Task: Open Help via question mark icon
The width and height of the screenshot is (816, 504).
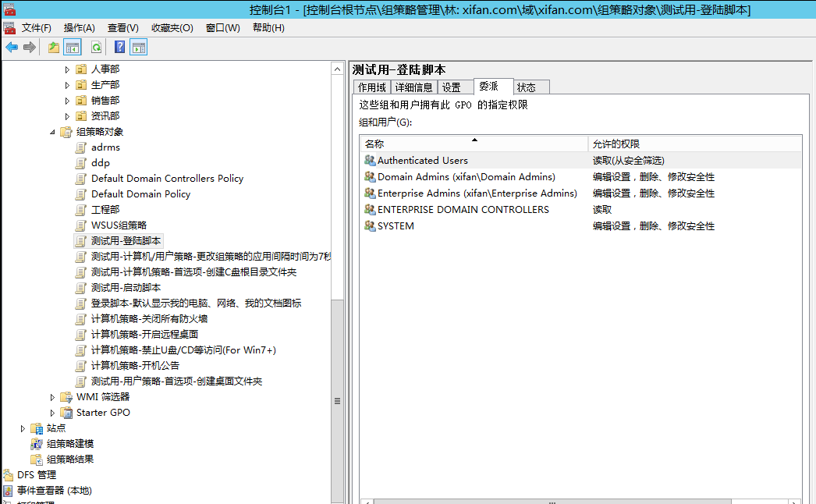Action: (119, 48)
